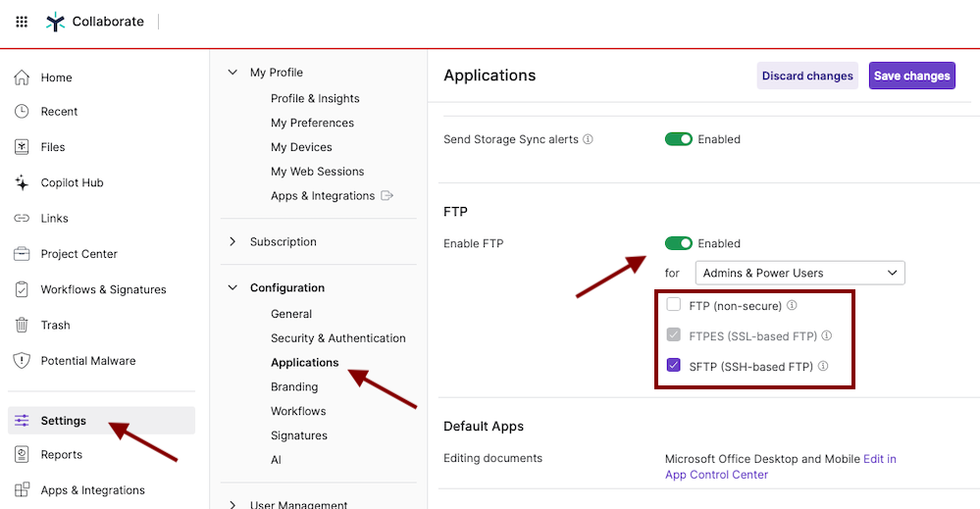Disable Send Storage Sync alerts toggle

pyautogui.click(x=679, y=139)
